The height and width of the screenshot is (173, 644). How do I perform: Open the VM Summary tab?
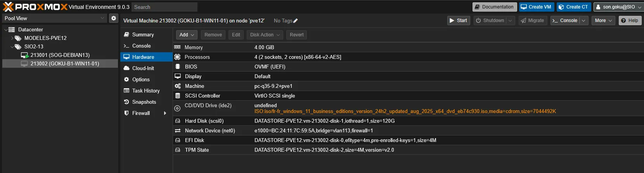point(143,34)
